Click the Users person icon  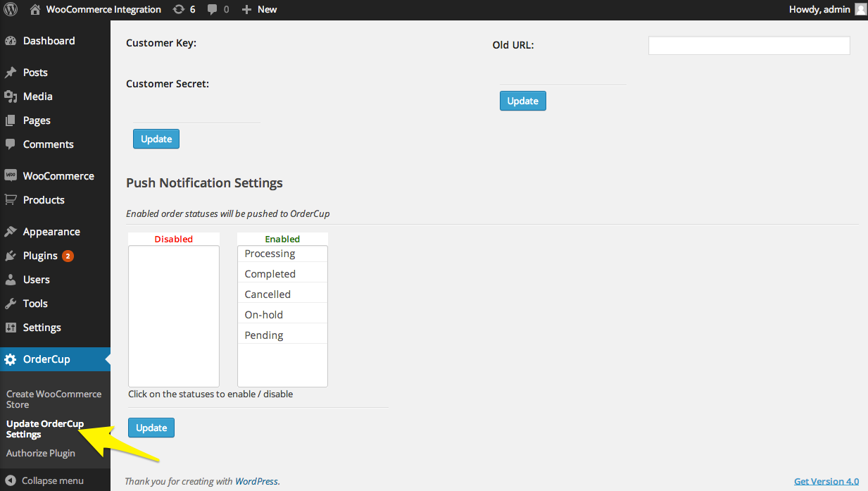tap(11, 280)
